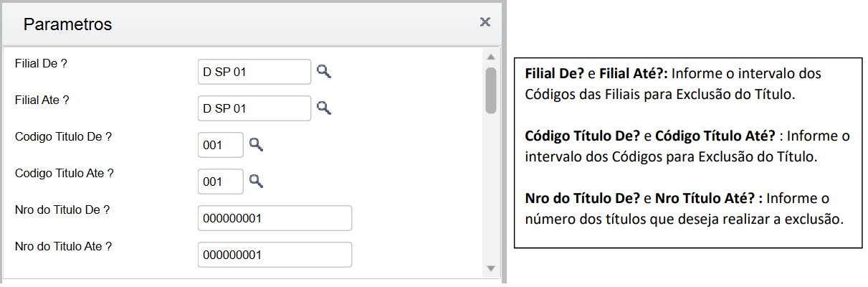Select the Codigo Titulo Ate input box

tap(221, 182)
